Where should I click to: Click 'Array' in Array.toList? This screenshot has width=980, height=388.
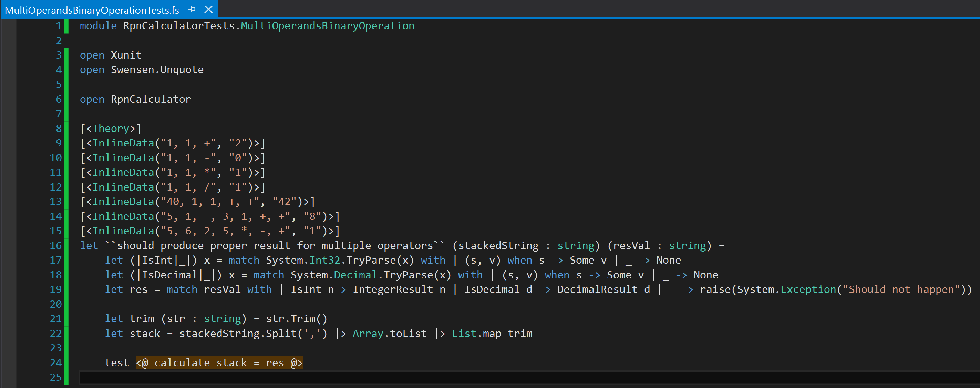[368, 334]
